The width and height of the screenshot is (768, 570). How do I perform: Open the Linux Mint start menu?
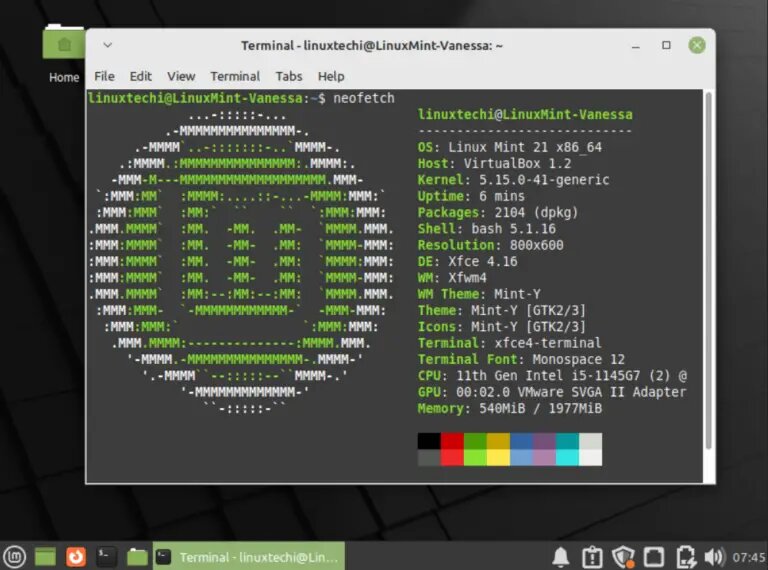[x=15, y=557]
